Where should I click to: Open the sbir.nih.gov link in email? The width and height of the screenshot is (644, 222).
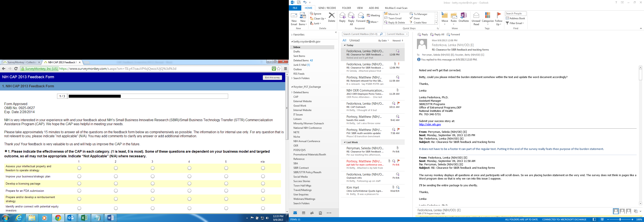pyautogui.click(x=430, y=125)
